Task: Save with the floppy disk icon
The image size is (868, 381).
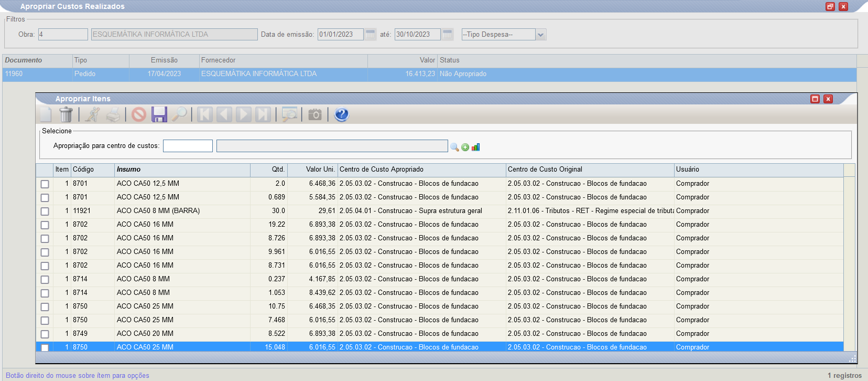Action: [159, 114]
